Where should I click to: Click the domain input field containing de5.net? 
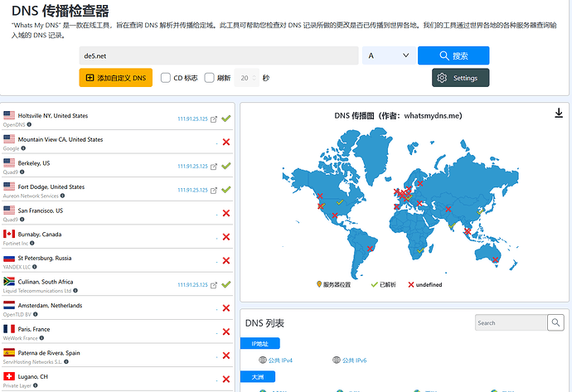219,56
